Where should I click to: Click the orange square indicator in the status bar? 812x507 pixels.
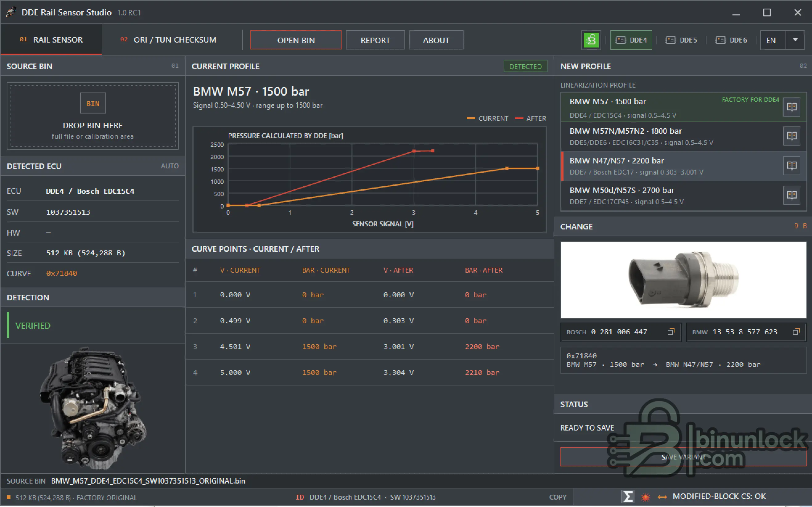pos(9,497)
